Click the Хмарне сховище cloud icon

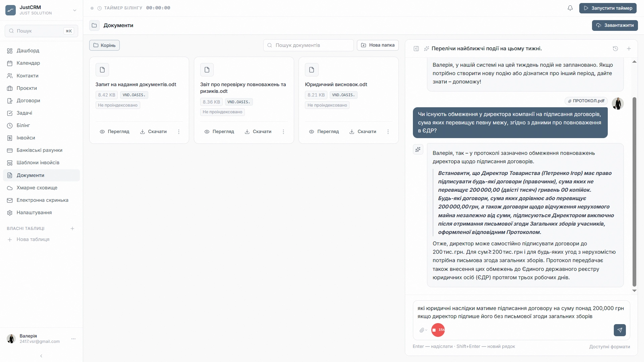pyautogui.click(x=10, y=188)
